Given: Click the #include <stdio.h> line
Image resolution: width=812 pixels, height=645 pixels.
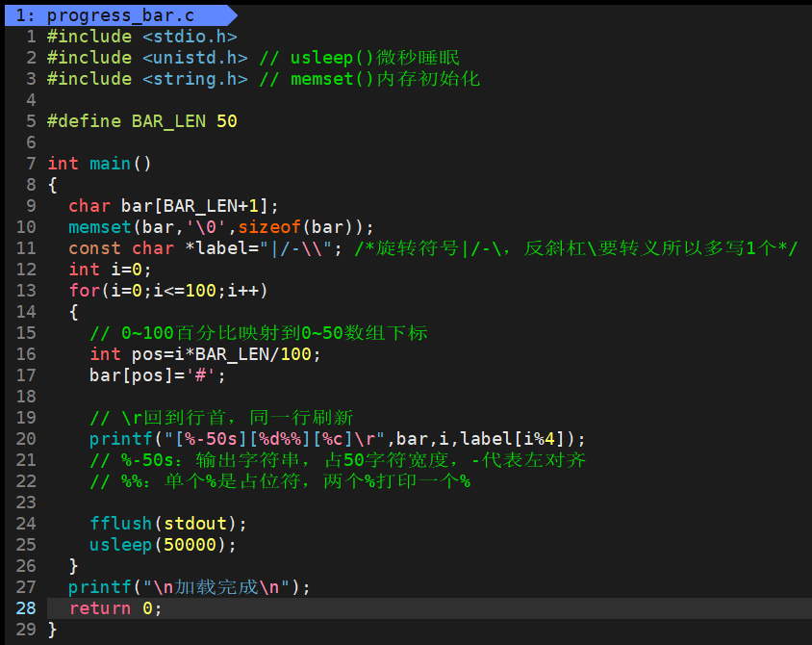Looking at the screenshot, I should [x=141, y=37].
